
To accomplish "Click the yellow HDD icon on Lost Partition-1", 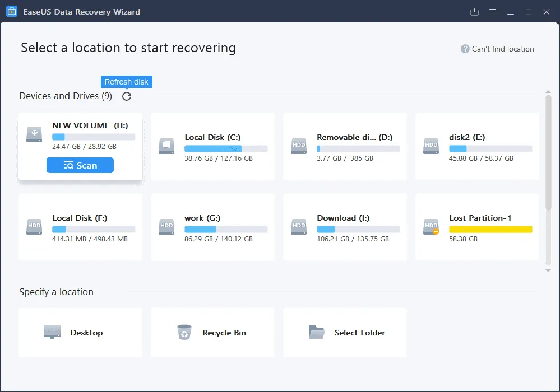I will pyautogui.click(x=431, y=227).
